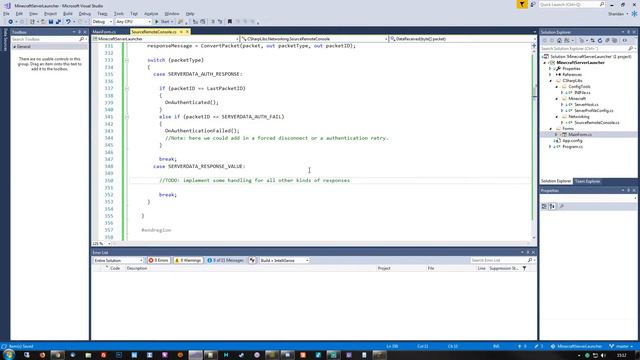Image resolution: width=640 pixels, height=360 pixels.
Task: Click the Save icon in toolbar
Action: pyautogui.click(x=51, y=22)
